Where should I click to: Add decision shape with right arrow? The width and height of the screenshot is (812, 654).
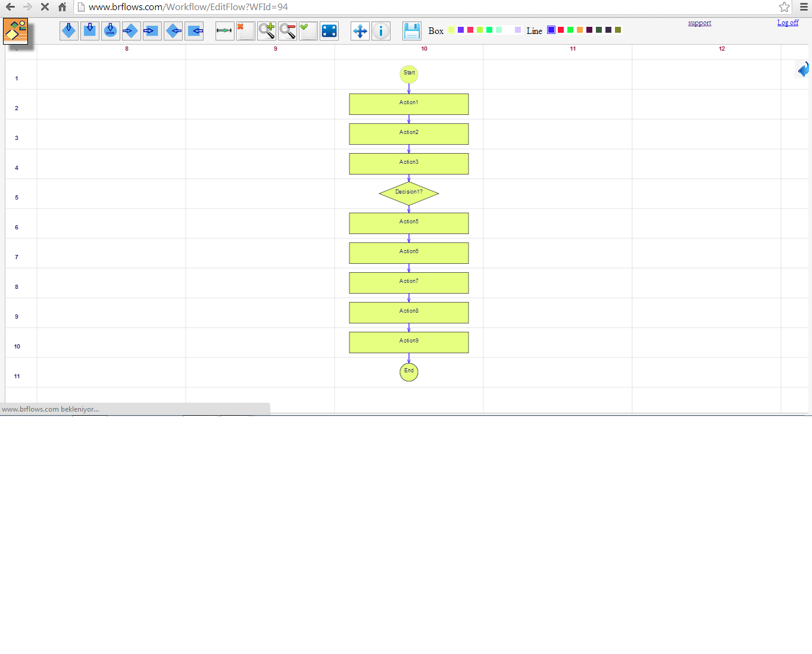[x=131, y=30]
